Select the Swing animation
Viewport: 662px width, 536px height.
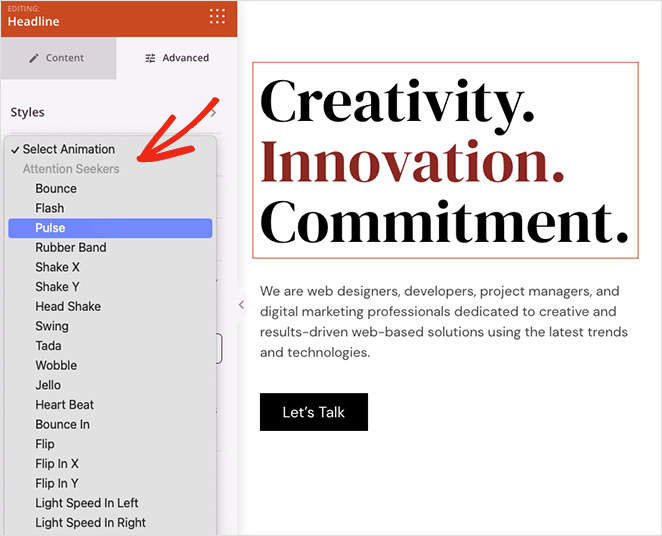pos(110,326)
